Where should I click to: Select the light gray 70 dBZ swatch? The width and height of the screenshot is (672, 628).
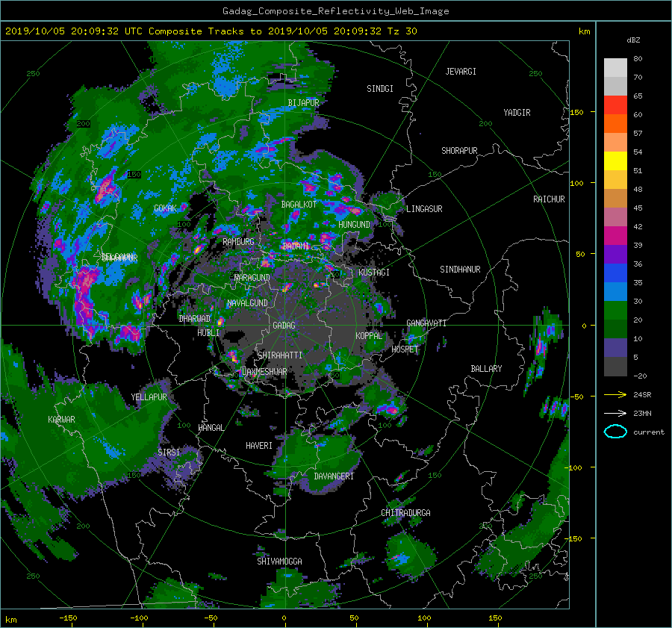coord(615,68)
